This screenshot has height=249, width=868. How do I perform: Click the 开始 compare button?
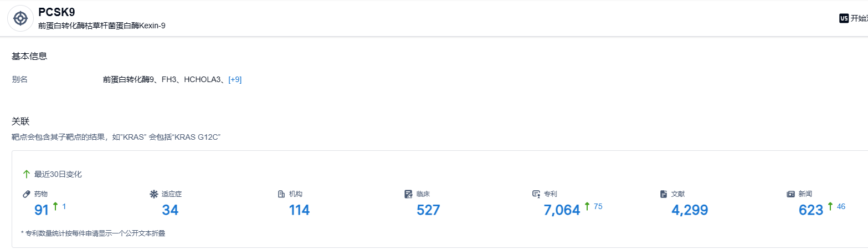(859, 18)
